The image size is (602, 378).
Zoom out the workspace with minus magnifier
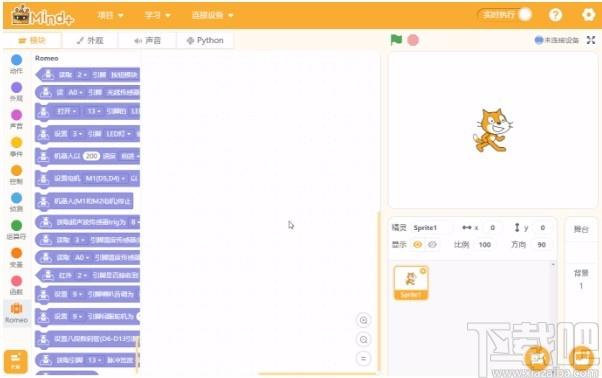[x=363, y=339]
